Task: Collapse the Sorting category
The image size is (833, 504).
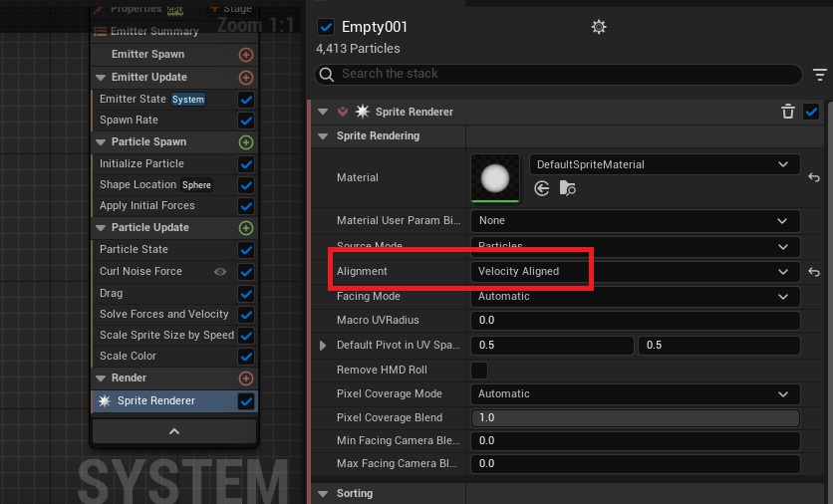Action: point(323,493)
